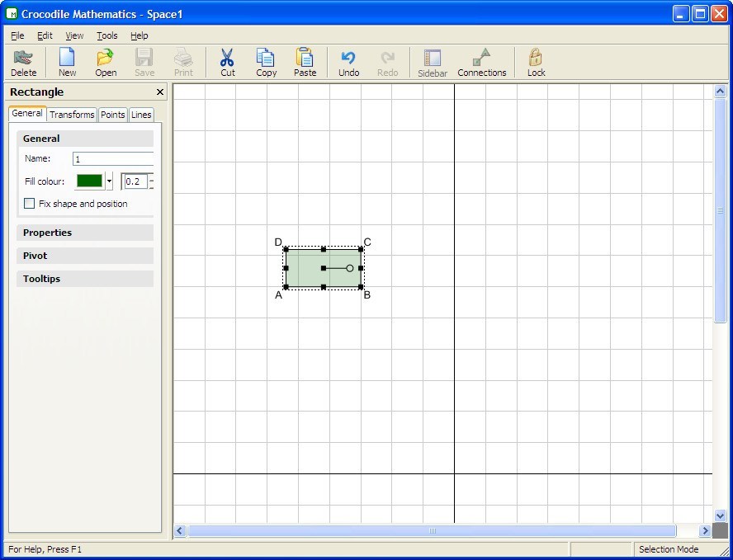Click the Paste clipboard icon
This screenshot has height=560, width=733.
pos(305,58)
